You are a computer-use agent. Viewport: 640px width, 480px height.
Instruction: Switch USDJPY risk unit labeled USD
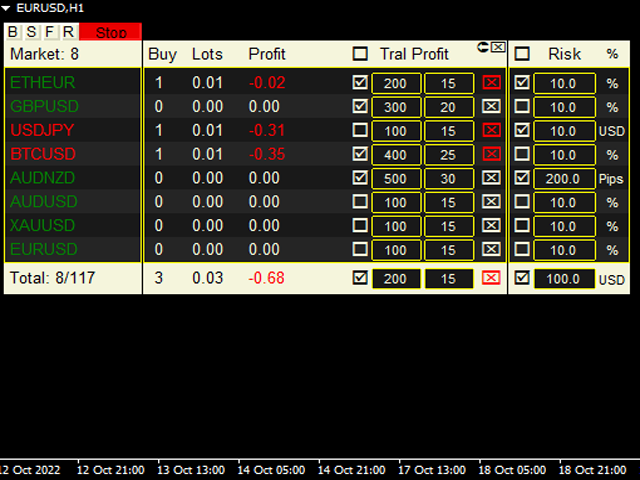(612, 131)
